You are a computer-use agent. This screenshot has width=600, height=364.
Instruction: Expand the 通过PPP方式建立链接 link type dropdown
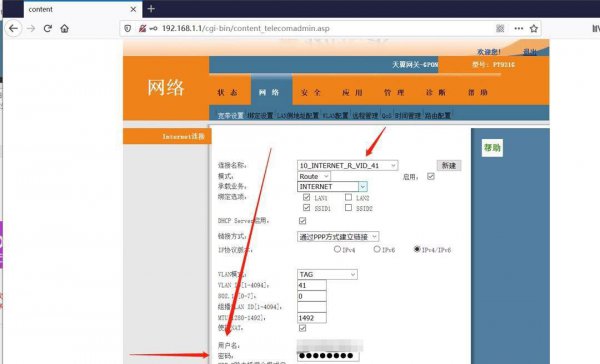(338, 237)
